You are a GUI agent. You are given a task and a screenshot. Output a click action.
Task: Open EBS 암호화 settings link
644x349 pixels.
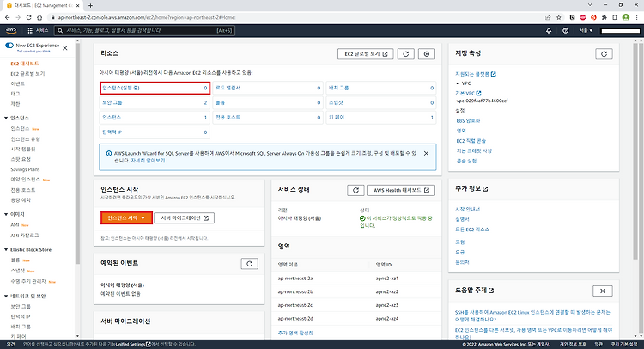point(468,121)
